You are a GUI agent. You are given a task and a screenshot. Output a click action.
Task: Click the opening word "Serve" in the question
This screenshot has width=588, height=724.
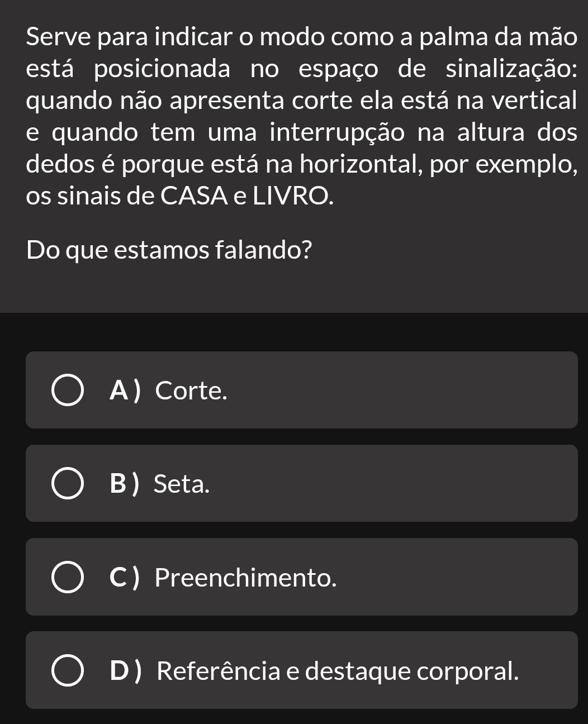click(x=55, y=39)
